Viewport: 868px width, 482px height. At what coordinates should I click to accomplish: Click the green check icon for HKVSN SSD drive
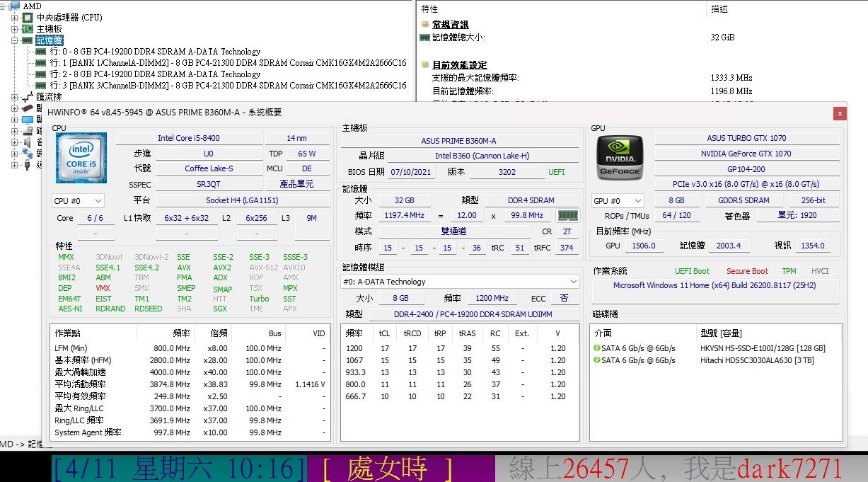tap(596, 348)
